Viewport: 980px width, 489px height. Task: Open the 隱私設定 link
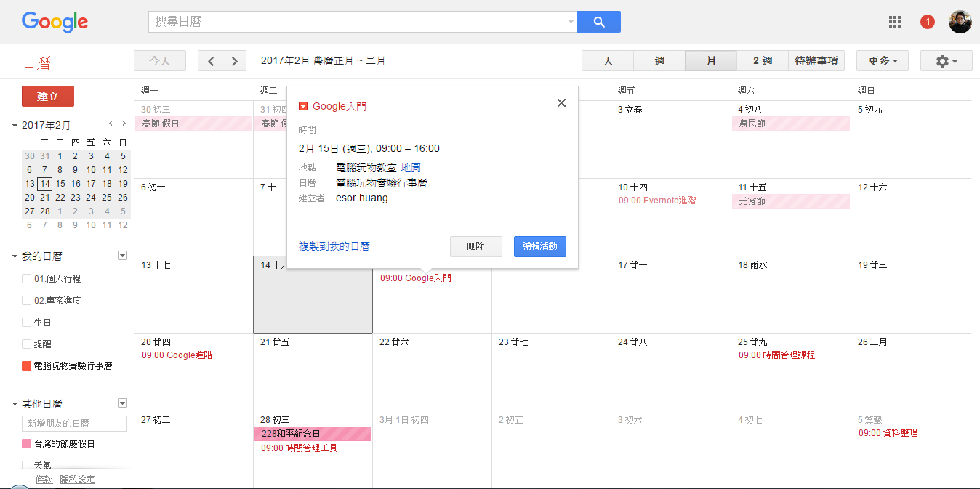tap(78, 480)
